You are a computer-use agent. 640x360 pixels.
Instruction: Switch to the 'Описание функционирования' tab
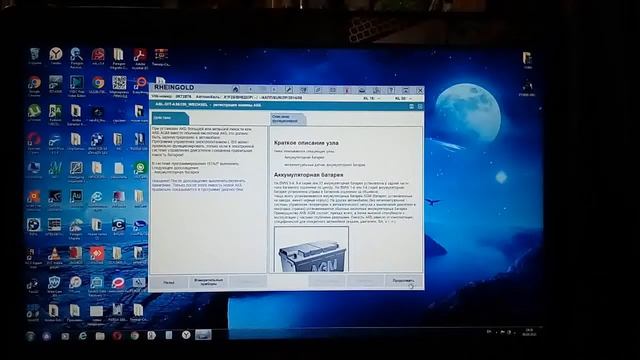pos(287,119)
